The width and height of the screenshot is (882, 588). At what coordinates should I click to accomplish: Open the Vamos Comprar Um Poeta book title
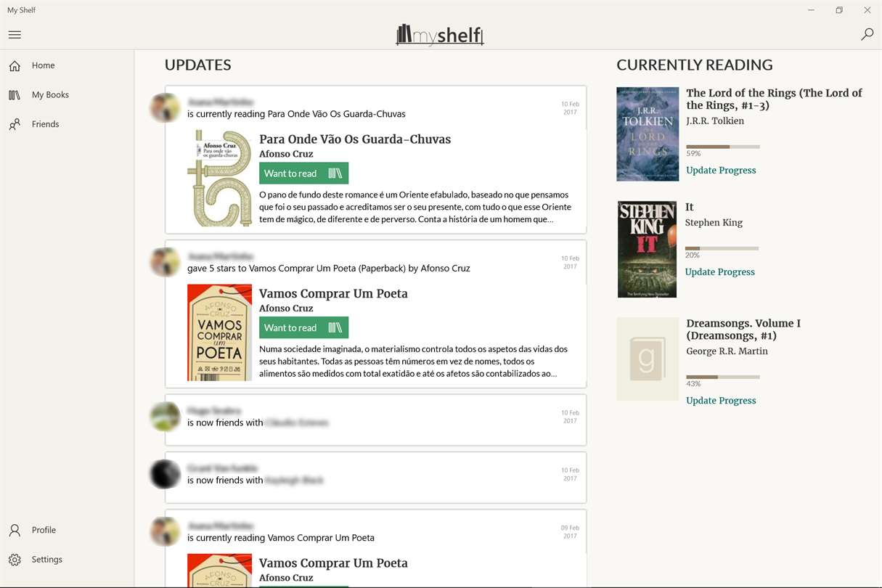pyautogui.click(x=333, y=294)
